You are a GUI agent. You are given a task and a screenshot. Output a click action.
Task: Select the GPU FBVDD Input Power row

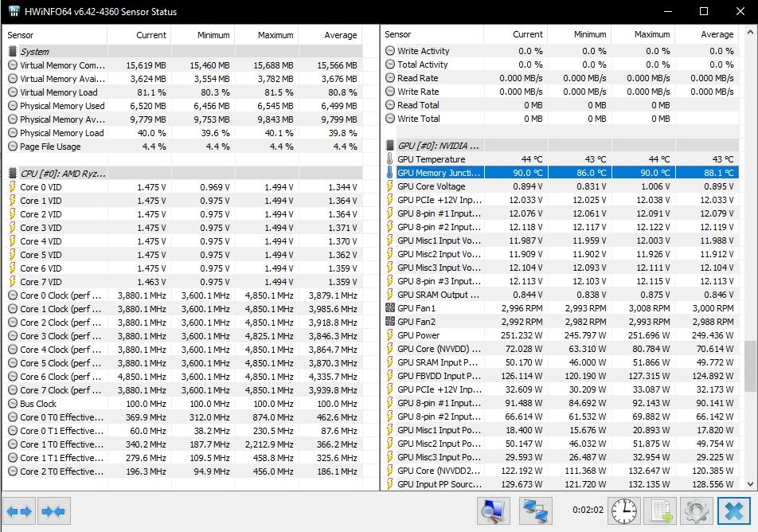pos(562,376)
